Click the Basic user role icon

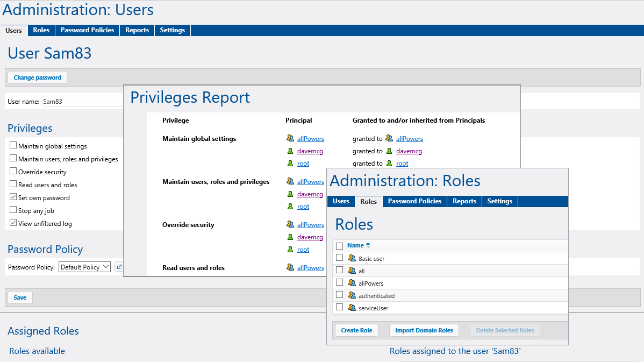(352, 258)
